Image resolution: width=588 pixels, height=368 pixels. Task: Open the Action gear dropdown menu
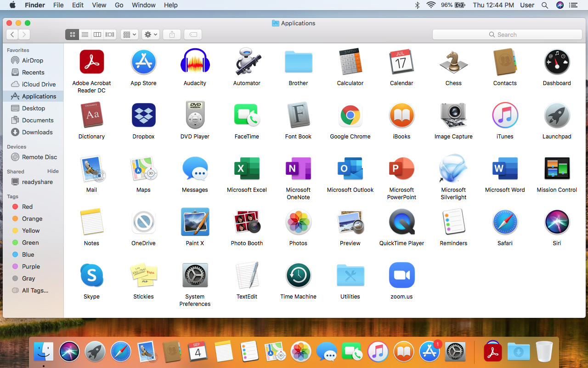coord(151,34)
